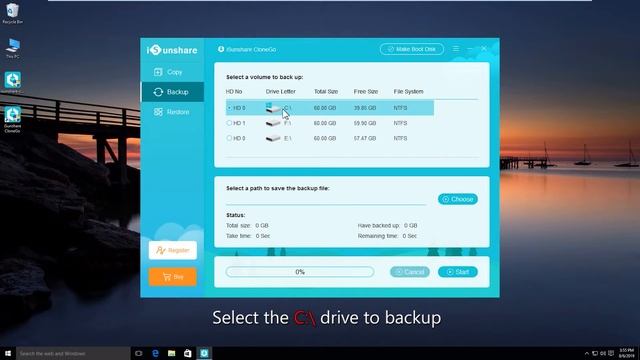Screen dimensions: 640x360
Task: Click the iSunshare CloneGo title icon
Action: coord(221,49)
